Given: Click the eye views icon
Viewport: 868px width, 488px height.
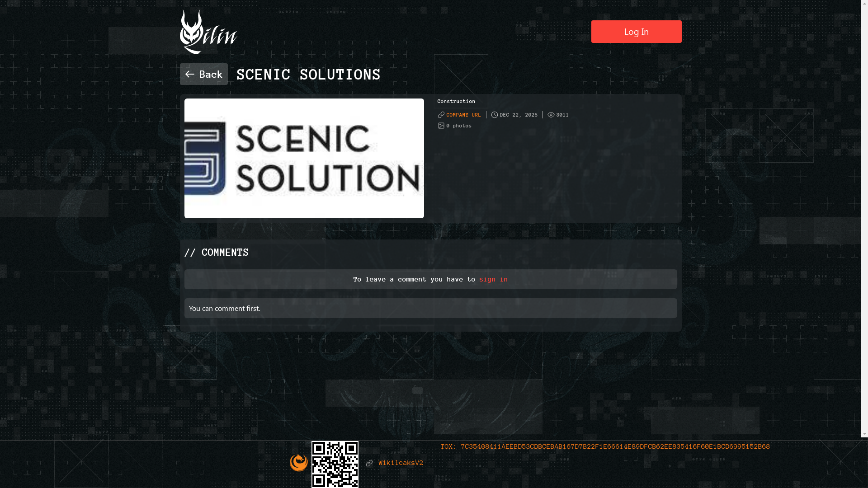Looking at the screenshot, I should [x=551, y=115].
